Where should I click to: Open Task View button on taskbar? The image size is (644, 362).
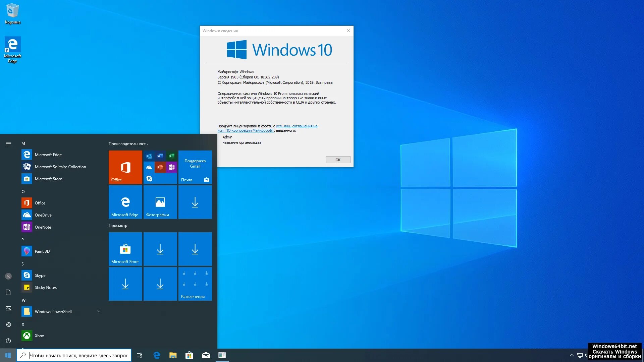[x=140, y=355]
